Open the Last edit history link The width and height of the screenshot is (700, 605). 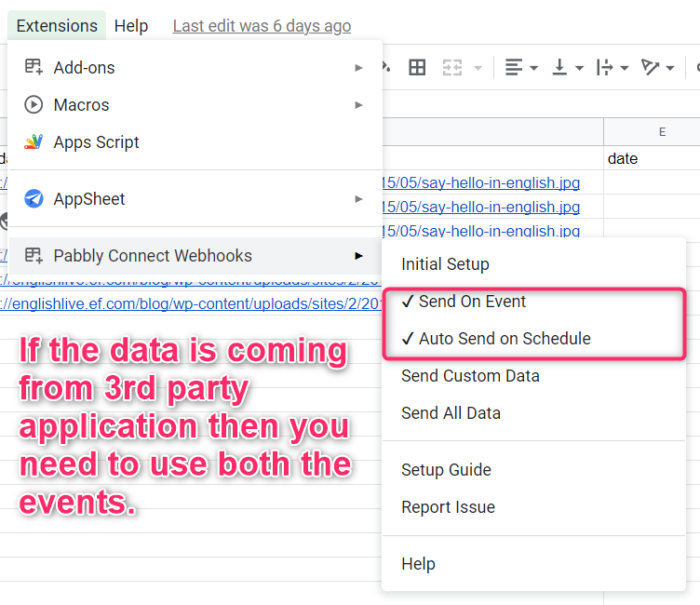[262, 26]
